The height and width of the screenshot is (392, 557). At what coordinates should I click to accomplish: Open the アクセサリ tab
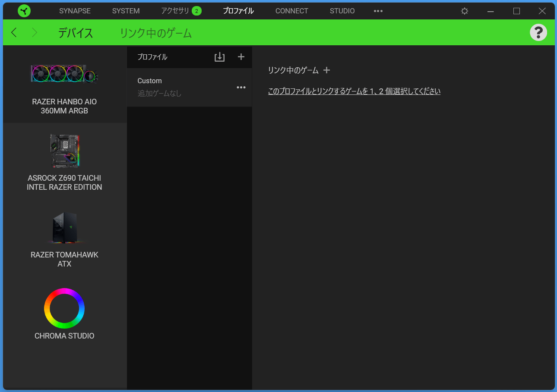(175, 11)
